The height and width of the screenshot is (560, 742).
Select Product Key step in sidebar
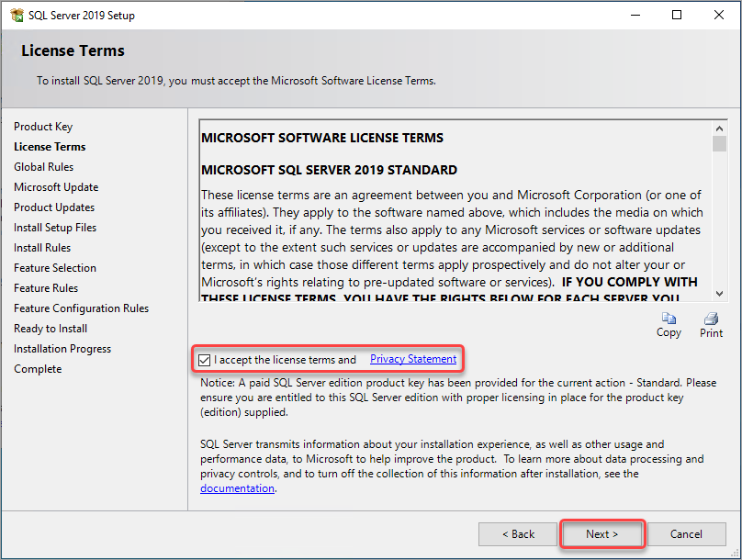click(43, 127)
